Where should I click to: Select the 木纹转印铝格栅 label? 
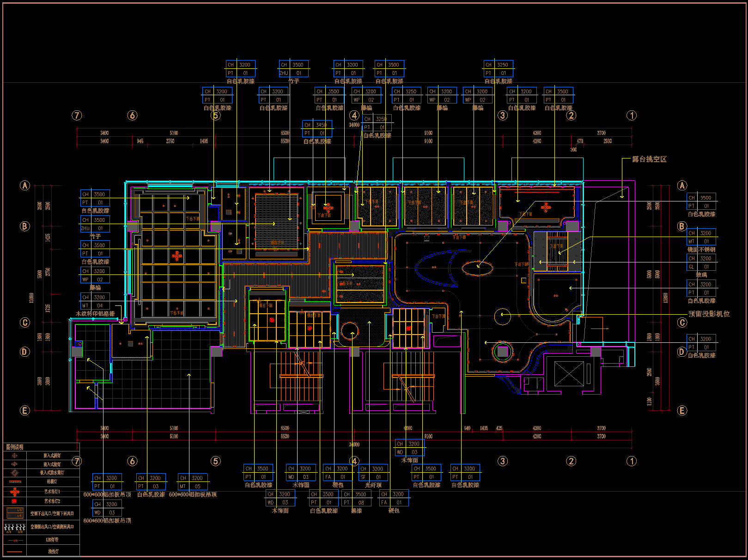(95, 314)
